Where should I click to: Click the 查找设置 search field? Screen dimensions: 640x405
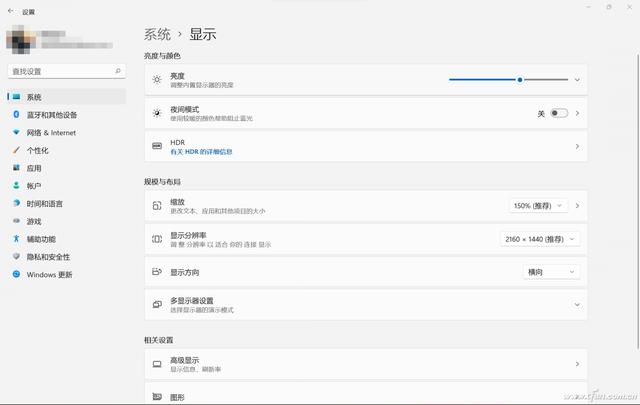[x=67, y=71]
